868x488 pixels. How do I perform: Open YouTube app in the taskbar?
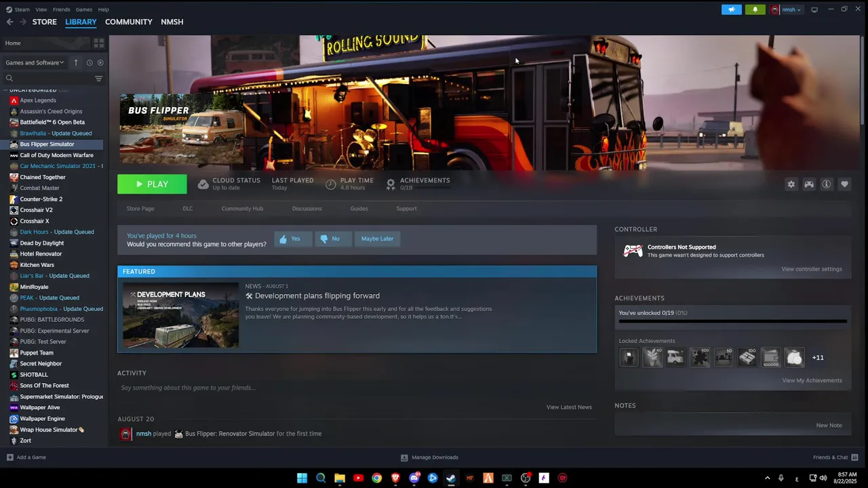pos(358,478)
